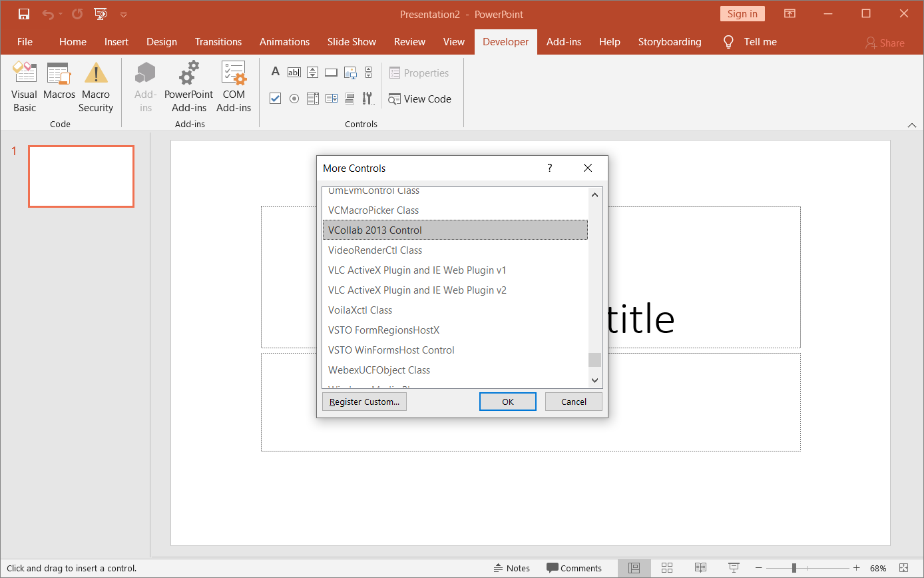Insert an Option Button control
The height and width of the screenshot is (578, 924).
[294, 99]
